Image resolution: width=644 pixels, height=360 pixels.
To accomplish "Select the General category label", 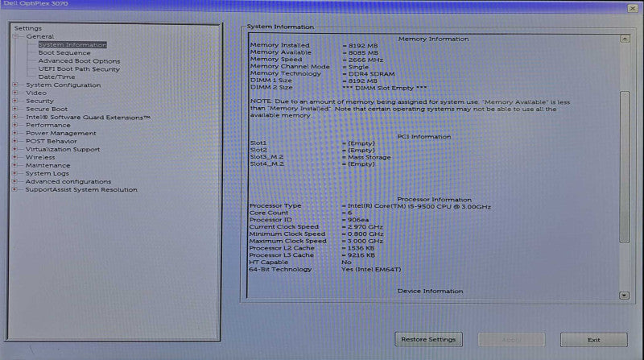I will tap(39, 36).
